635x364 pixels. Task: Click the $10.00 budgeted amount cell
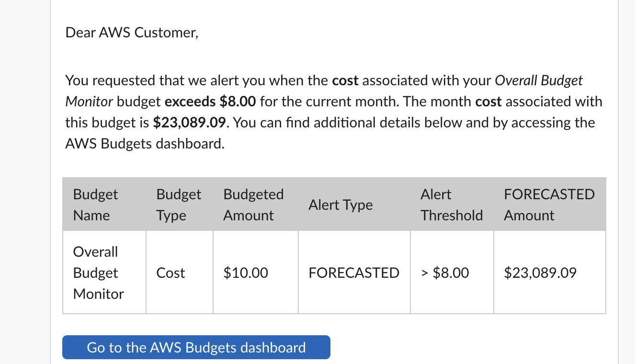(x=246, y=273)
